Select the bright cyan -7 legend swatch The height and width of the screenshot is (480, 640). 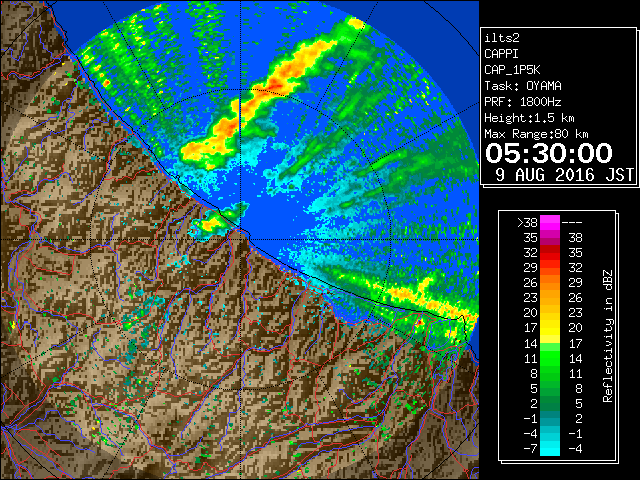tap(550, 448)
